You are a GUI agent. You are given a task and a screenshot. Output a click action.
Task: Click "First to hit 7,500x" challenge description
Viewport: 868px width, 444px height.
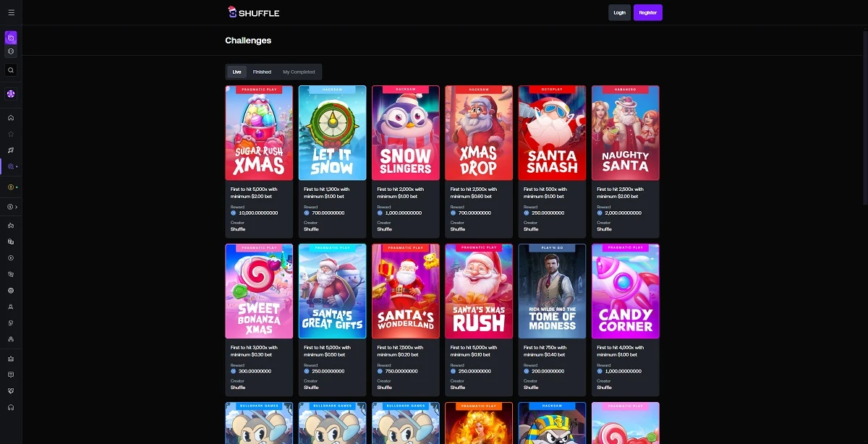(x=401, y=351)
